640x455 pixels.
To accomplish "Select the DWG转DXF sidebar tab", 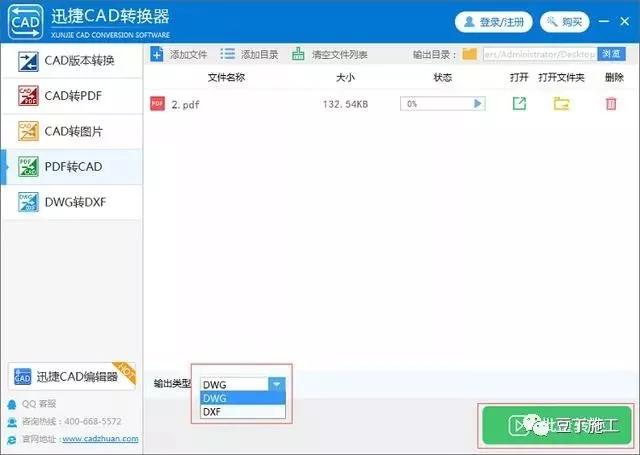I will point(72,202).
